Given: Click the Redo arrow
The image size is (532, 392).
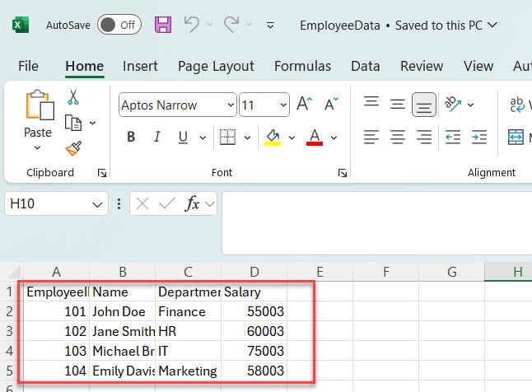Looking at the screenshot, I should point(231,25).
